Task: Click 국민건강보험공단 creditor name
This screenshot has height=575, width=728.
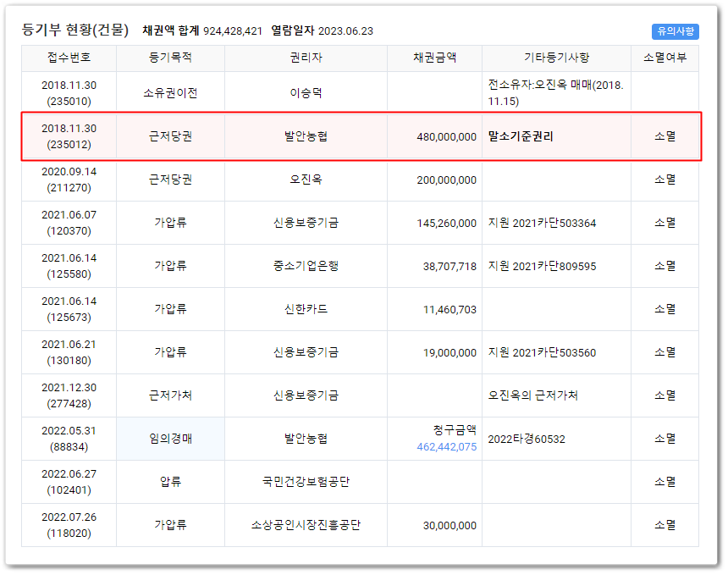Action: pyautogui.click(x=306, y=482)
